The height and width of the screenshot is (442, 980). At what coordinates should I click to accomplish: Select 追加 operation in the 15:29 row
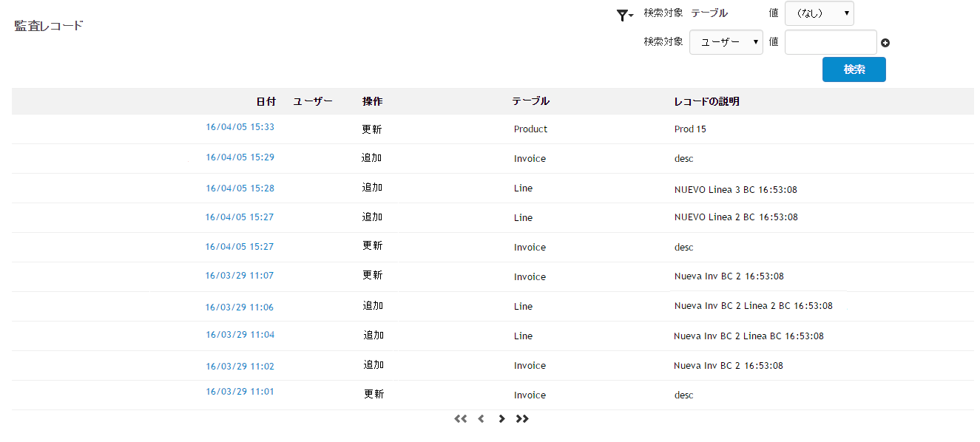[x=372, y=158]
